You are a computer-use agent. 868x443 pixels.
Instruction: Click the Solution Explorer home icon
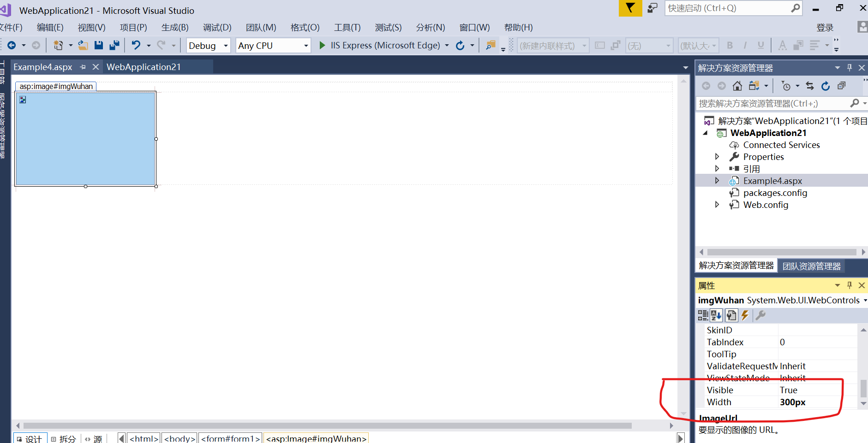(737, 86)
